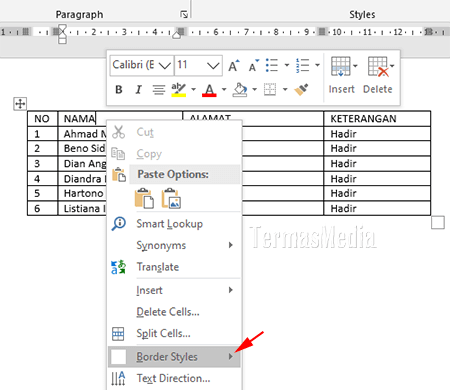Open highlight color dropdown arrow

[x=193, y=89]
